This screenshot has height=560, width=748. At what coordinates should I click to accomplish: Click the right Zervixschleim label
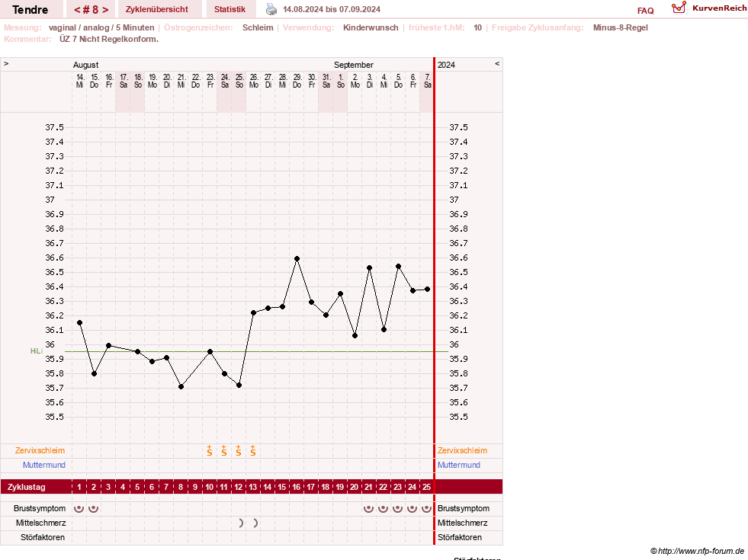pyautogui.click(x=462, y=450)
